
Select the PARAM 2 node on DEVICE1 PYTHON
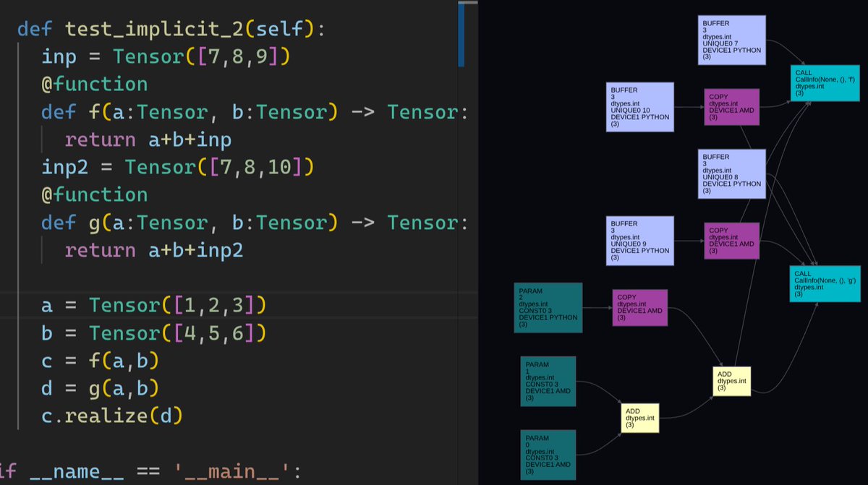click(548, 307)
